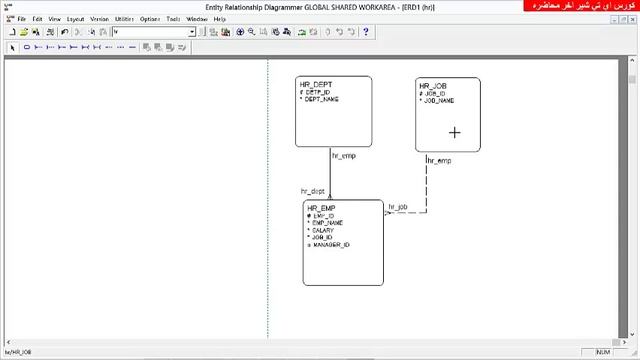Open the Window menu

[x=197, y=19]
